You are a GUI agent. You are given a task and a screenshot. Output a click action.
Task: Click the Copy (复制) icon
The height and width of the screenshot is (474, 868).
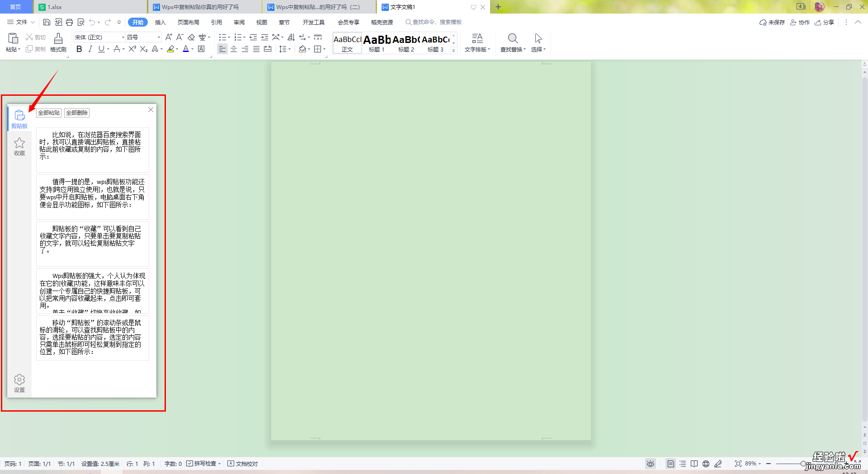click(x=29, y=49)
